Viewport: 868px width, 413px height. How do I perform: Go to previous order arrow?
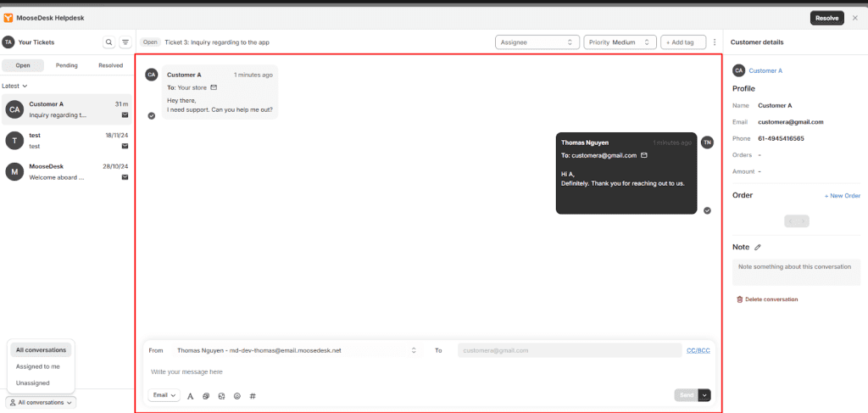[791, 220]
